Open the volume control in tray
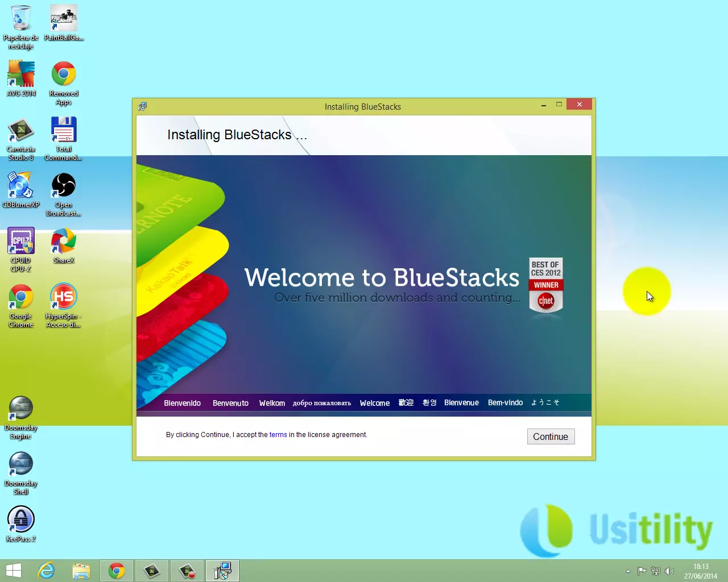The width and height of the screenshot is (728, 582). click(669, 571)
